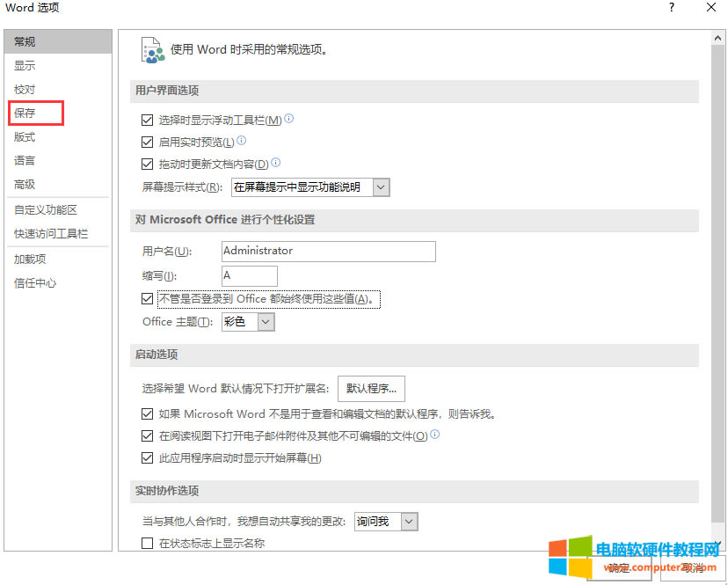
Task: Open 信任中心 from the sidebar
Action: tap(35, 283)
